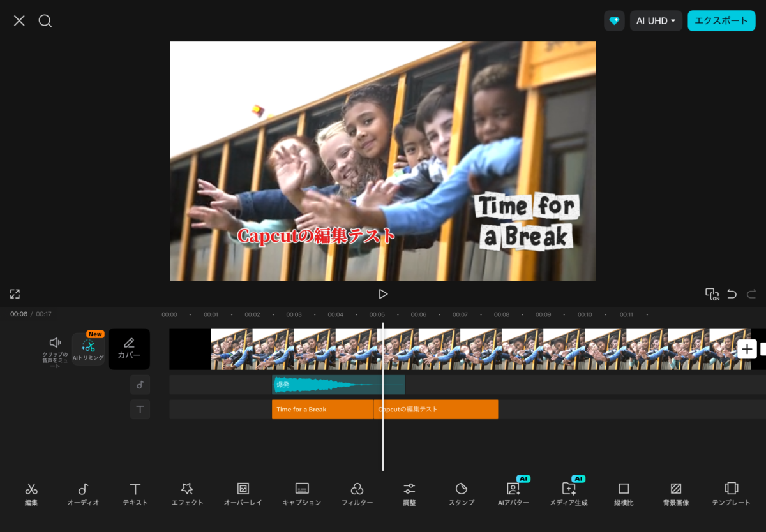Play the video preview
Screen dimensions: 766x532
[x=383, y=294]
